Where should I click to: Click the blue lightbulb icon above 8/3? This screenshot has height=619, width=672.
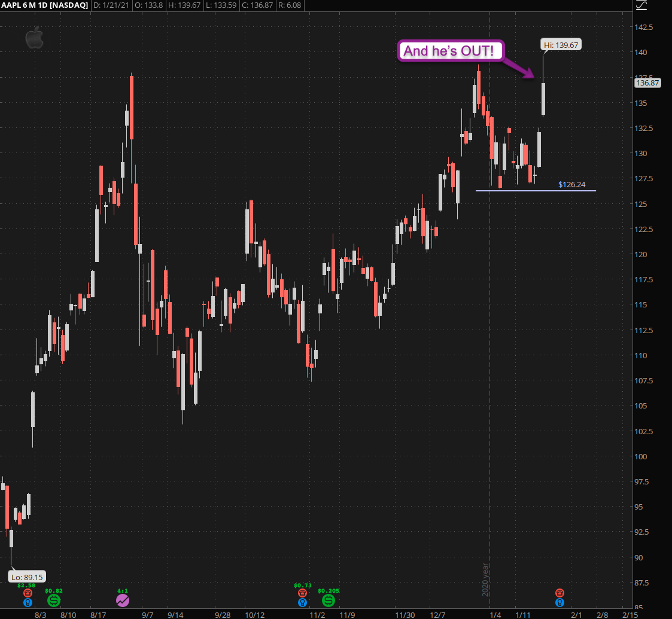28,603
